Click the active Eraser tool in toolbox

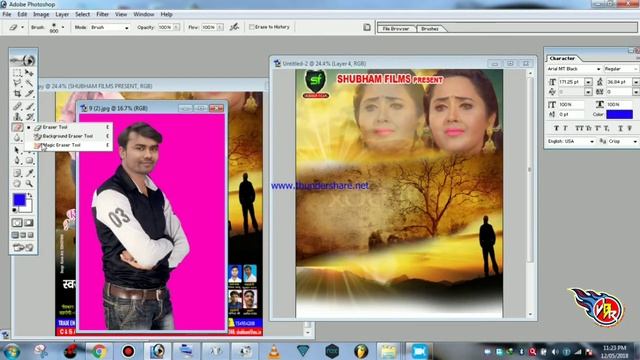coord(17,127)
